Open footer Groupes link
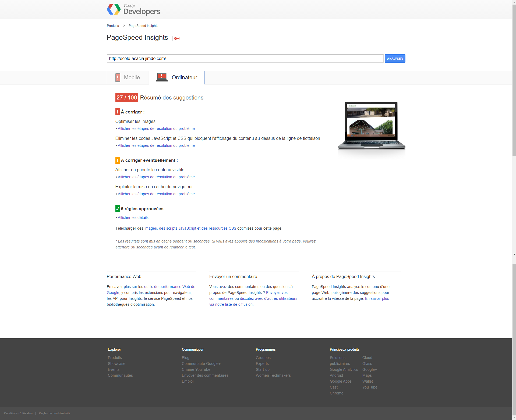The width and height of the screenshot is (516, 420). tap(263, 358)
